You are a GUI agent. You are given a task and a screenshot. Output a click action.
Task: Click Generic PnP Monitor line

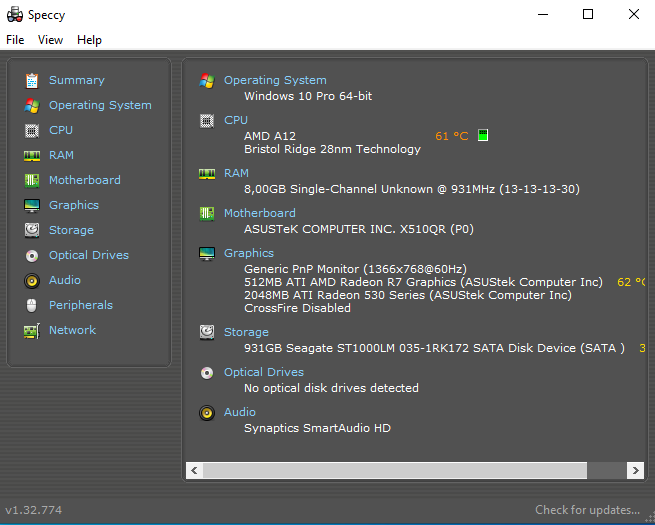tap(355, 269)
